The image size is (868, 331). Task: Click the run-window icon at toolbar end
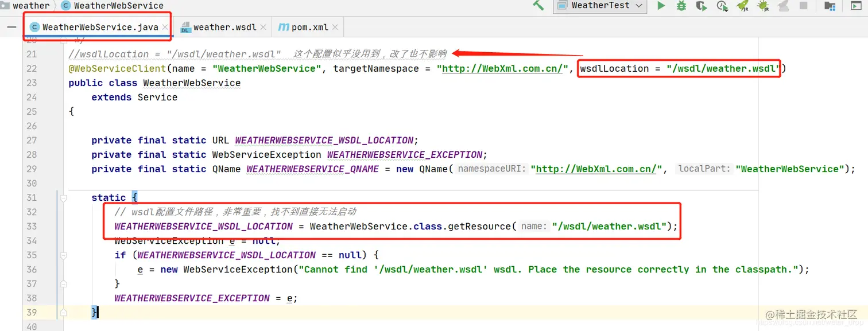coord(855,6)
